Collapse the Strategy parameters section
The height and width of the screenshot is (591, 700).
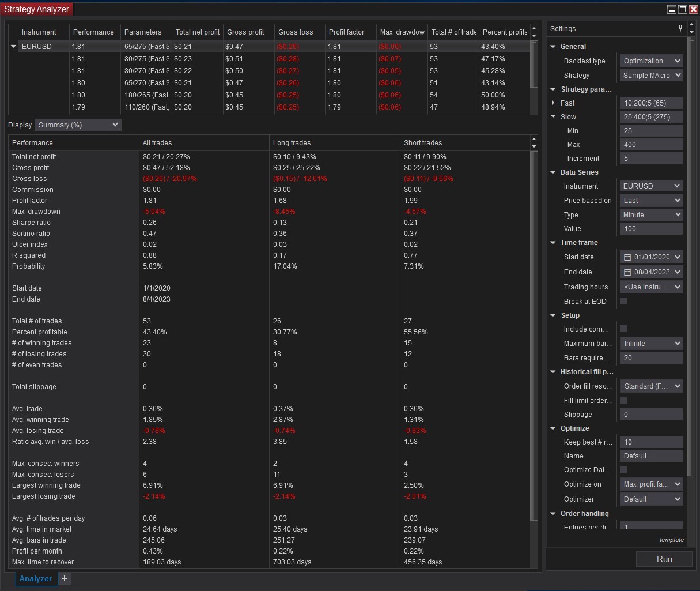pos(553,89)
